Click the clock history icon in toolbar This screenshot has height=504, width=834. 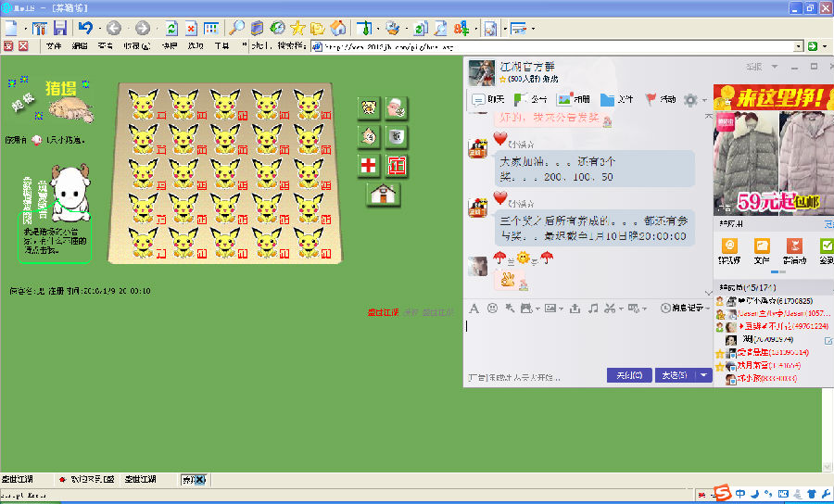pyautogui.click(x=277, y=28)
